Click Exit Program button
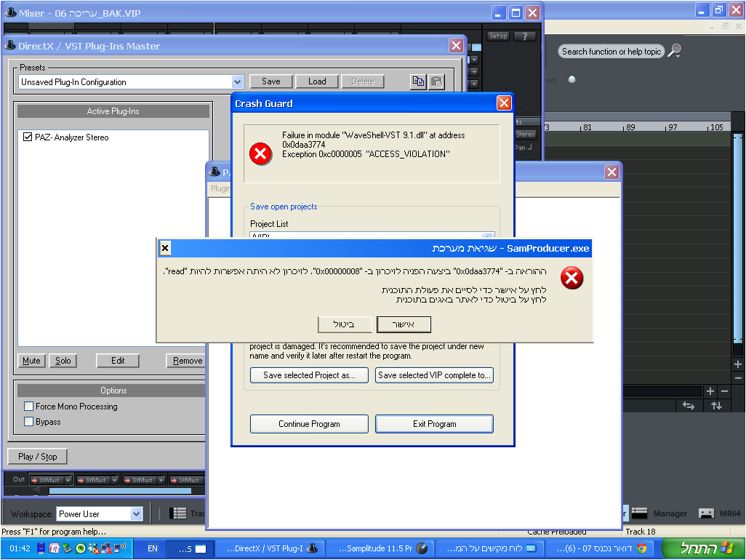Screen dimensions: 746x560 [x=434, y=424]
